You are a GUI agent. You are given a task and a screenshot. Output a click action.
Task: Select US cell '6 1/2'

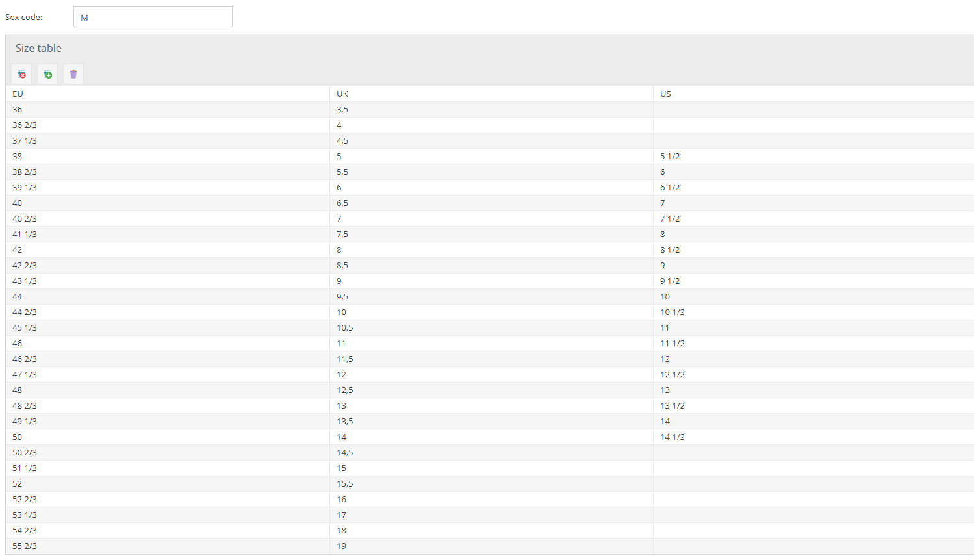pyautogui.click(x=814, y=187)
